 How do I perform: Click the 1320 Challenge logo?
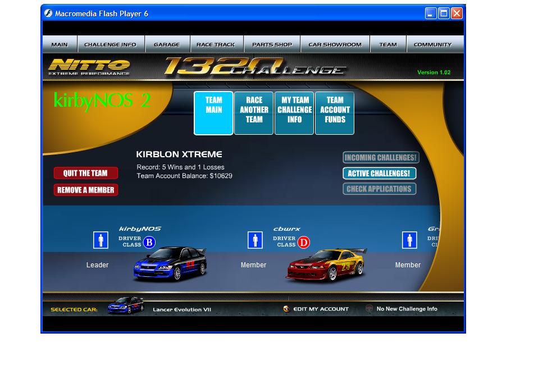pos(255,66)
